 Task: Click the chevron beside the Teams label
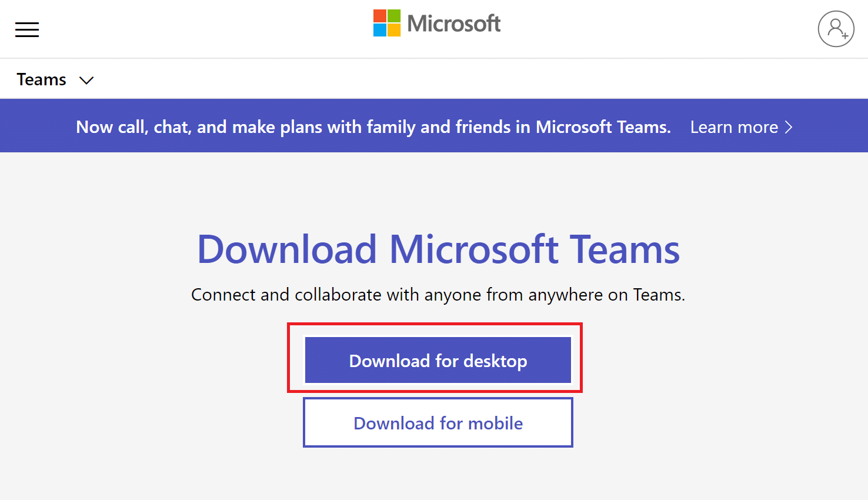[86, 81]
